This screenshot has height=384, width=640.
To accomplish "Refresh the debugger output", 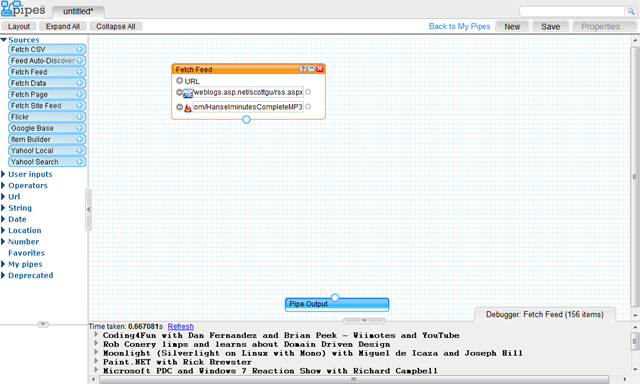I will 180,326.
